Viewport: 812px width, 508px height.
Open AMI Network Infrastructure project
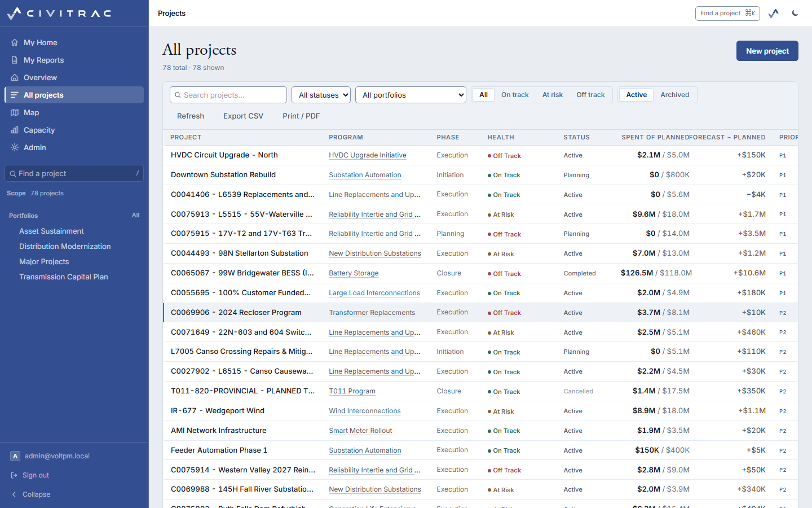(x=219, y=431)
